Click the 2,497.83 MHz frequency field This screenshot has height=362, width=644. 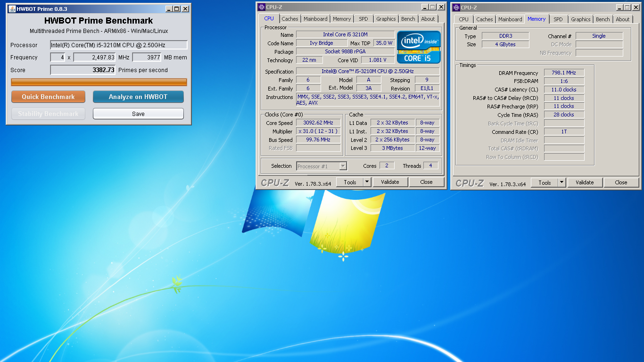point(94,58)
